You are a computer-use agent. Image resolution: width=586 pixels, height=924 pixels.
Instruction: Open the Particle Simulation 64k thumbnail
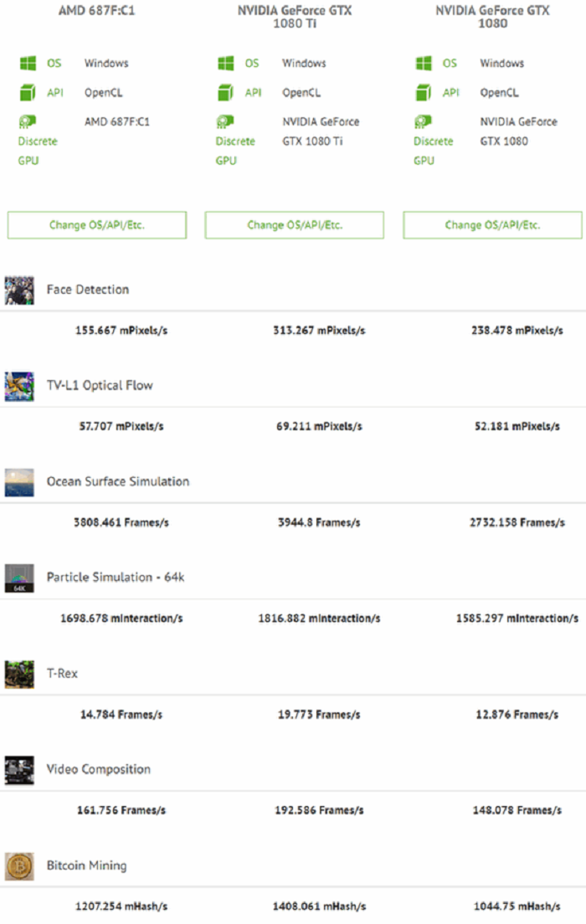[x=19, y=578]
